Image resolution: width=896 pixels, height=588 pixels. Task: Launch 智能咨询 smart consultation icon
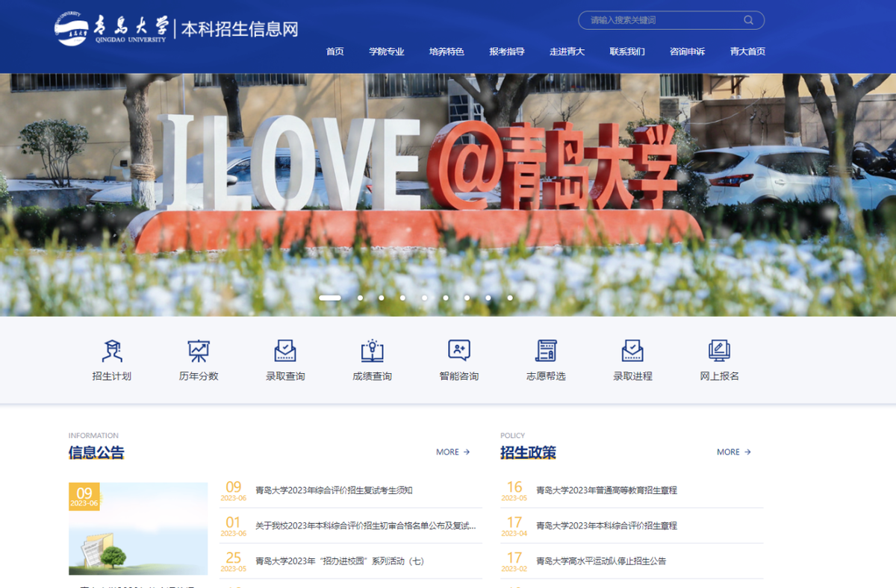[x=458, y=359]
